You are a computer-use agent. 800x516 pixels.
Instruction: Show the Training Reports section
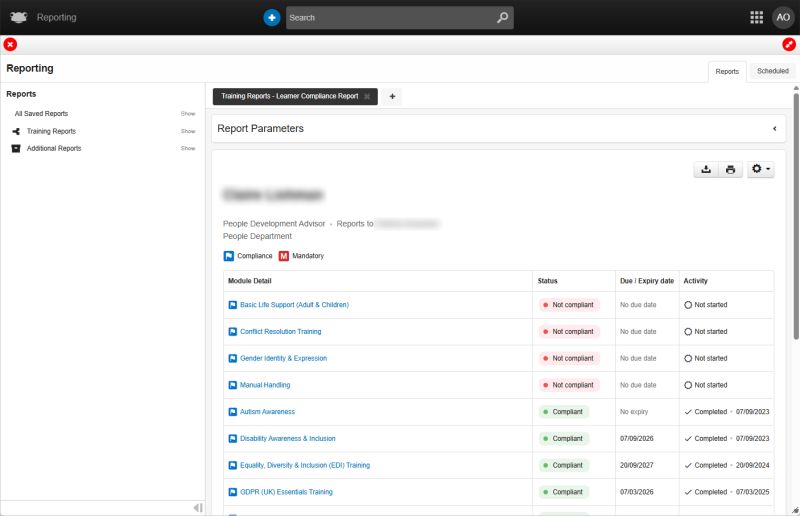pos(187,131)
